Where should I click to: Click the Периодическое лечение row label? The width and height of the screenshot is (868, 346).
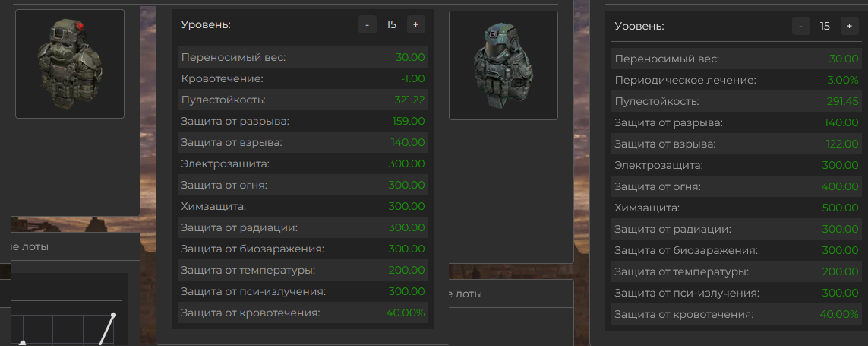(x=685, y=81)
